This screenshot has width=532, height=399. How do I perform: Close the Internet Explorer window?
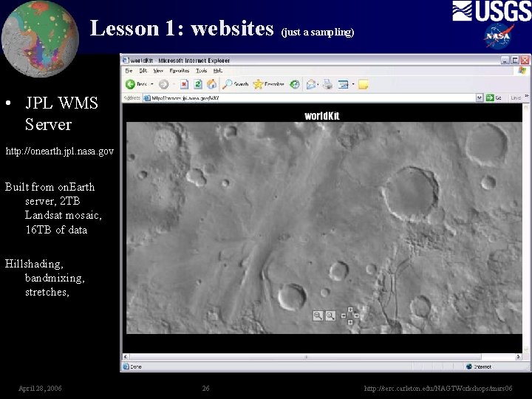pyautogui.click(x=525, y=61)
